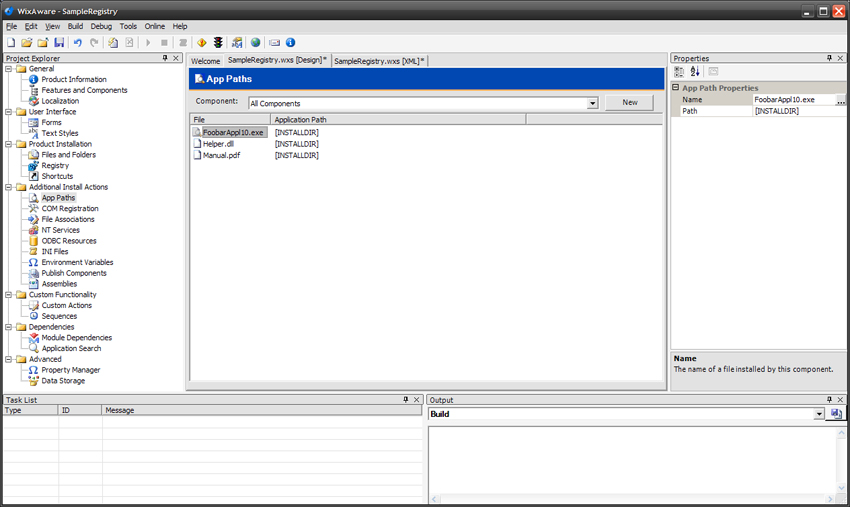Click the Application Path column header
The height and width of the screenshot is (507, 850).
tap(398, 119)
